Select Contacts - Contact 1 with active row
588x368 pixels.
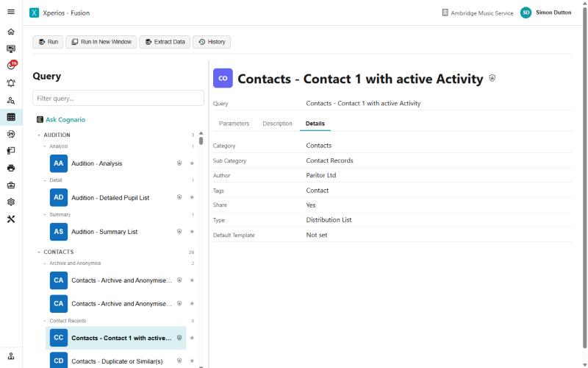tap(116, 338)
